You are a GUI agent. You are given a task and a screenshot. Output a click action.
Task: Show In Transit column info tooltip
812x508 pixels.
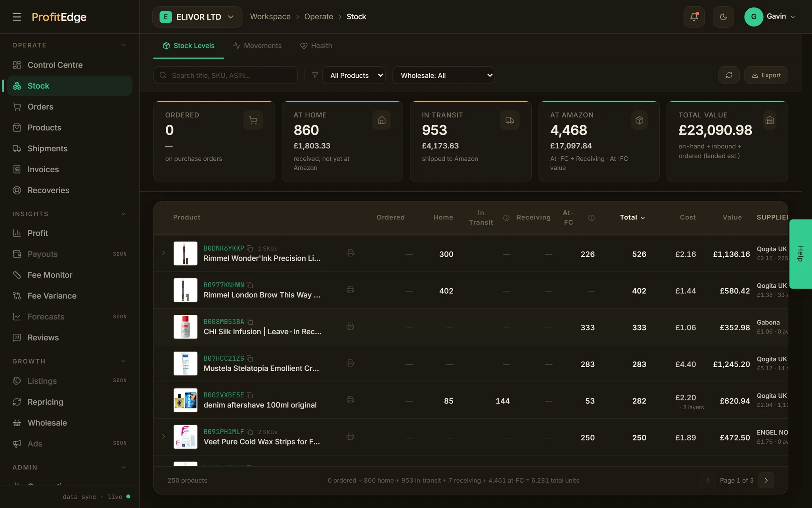pyautogui.click(x=506, y=218)
